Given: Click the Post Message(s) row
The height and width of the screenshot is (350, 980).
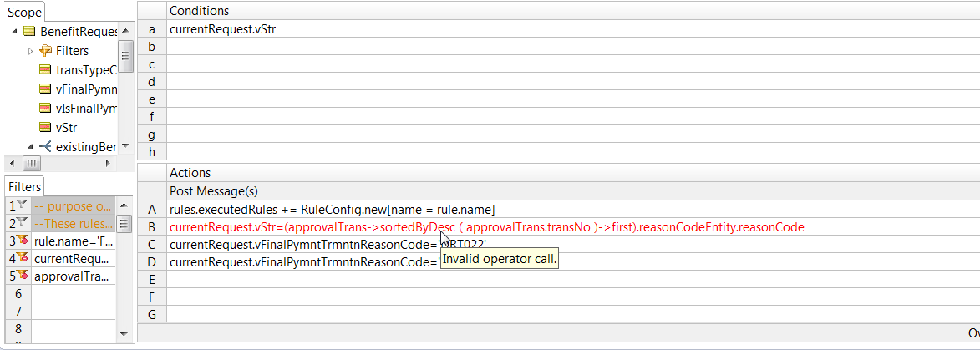Looking at the screenshot, I should [573, 190].
